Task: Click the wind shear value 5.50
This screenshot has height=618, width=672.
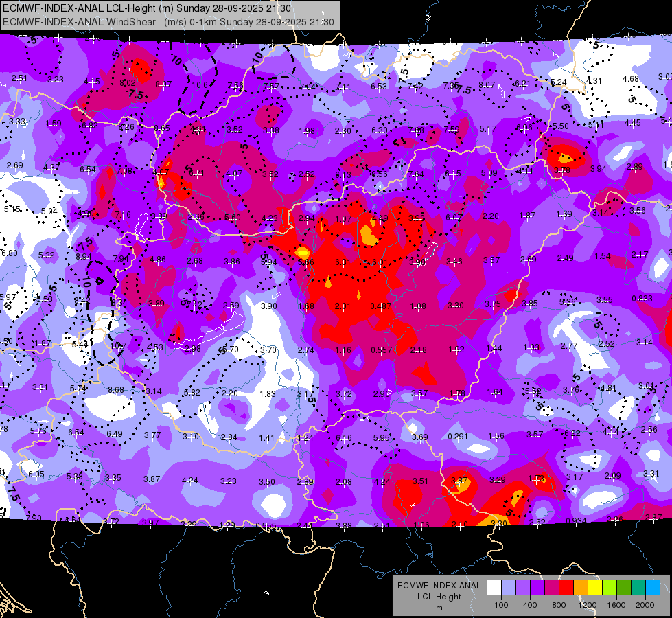Action: coord(561,126)
